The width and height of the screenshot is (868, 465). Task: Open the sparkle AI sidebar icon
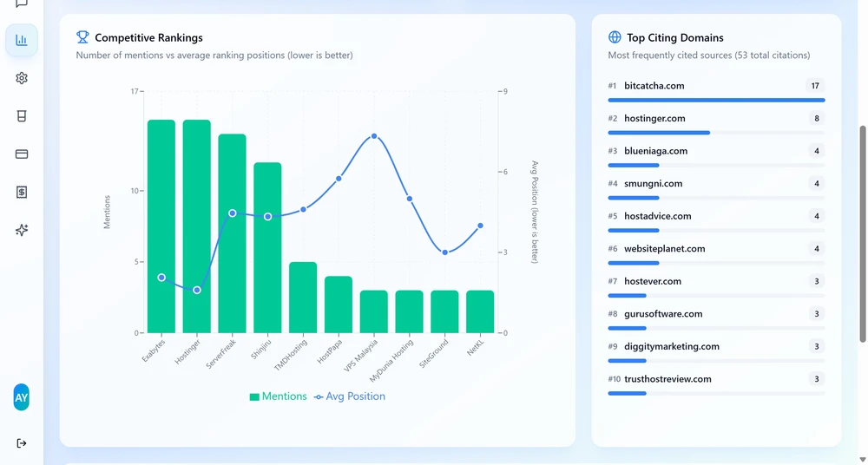(22, 230)
